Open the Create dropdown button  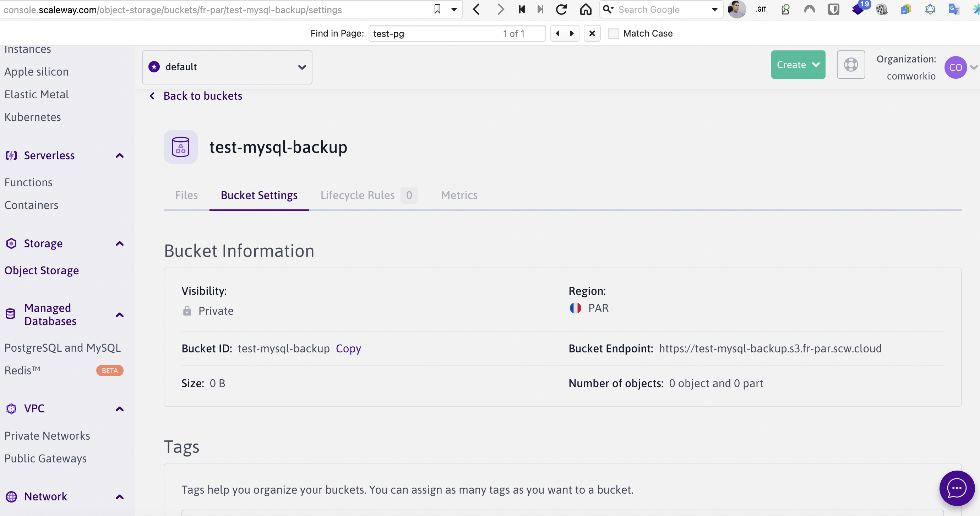tap(798, 65)
